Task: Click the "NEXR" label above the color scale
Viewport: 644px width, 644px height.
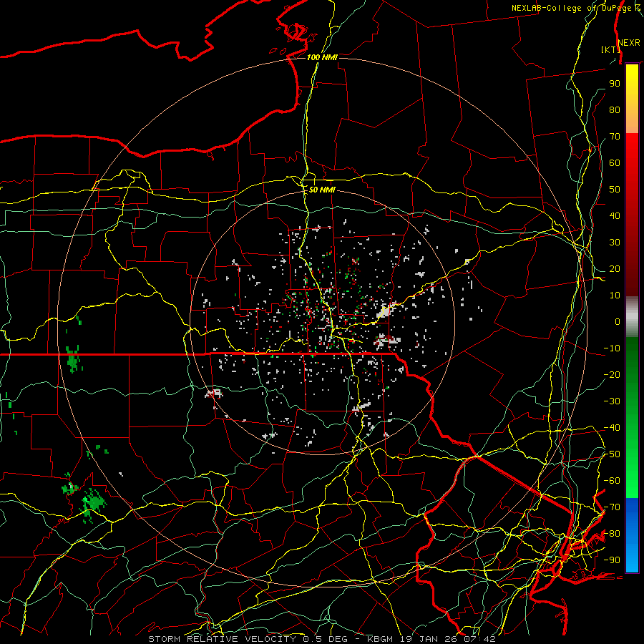Action: [x=629, y=43]
